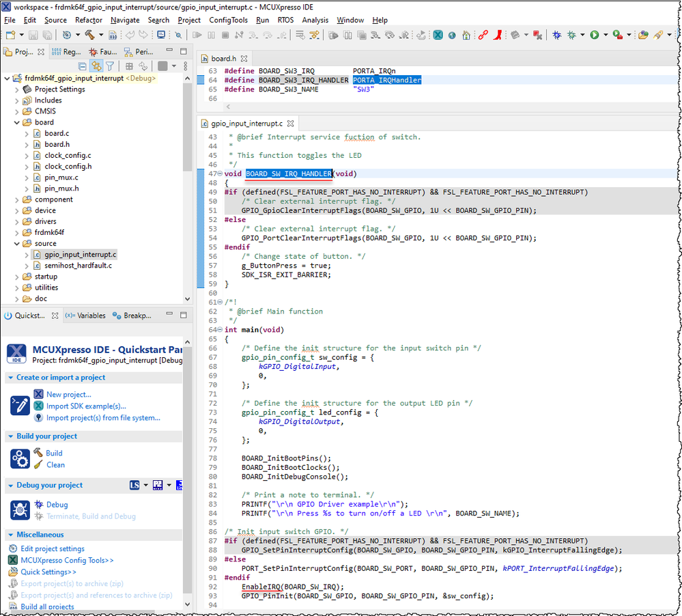
Task: Click the Resume debug icon in toolbar
Action: [197, 35]
